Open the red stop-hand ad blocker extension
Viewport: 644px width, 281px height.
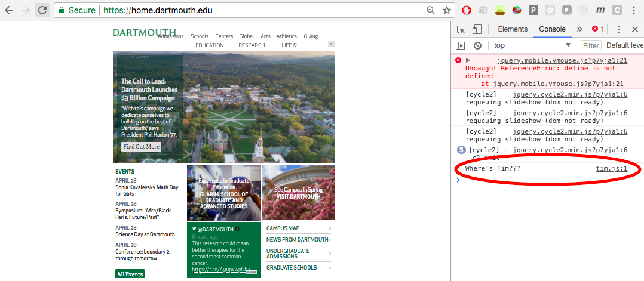click(x=466, y=10)
